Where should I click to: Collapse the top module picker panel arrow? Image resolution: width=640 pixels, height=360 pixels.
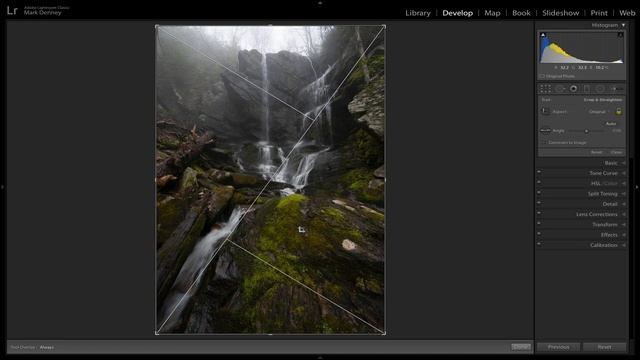coord(320,2)
